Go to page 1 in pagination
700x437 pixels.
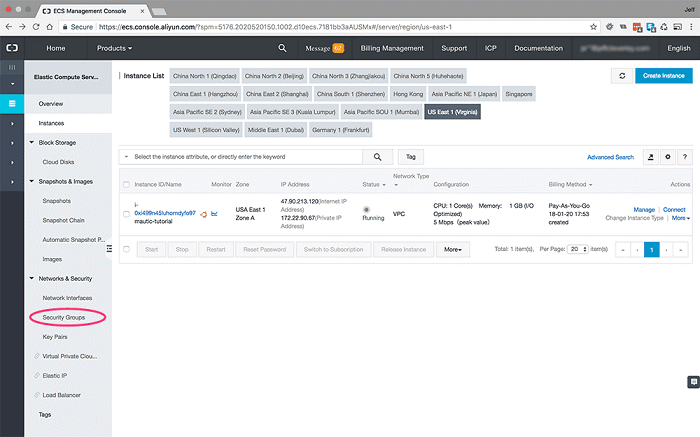(x=652, y=250)
